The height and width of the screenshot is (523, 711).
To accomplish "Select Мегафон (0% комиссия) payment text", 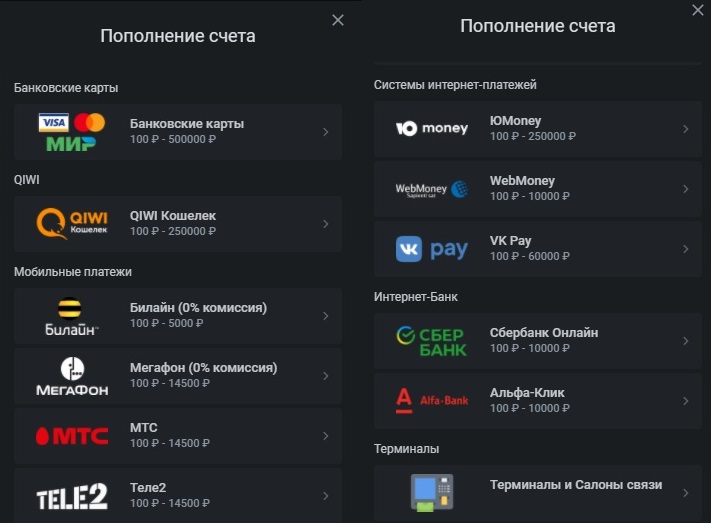I will 203,368.
